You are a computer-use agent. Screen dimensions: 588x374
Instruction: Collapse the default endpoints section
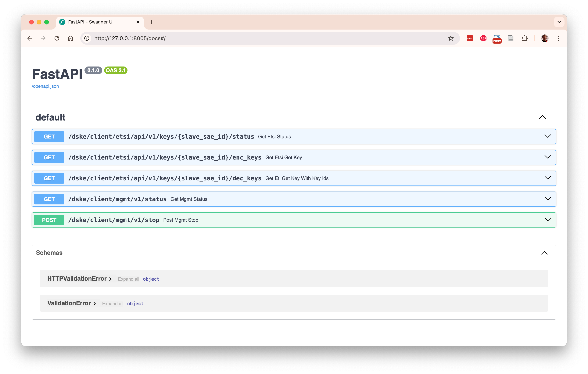(543, 117)
